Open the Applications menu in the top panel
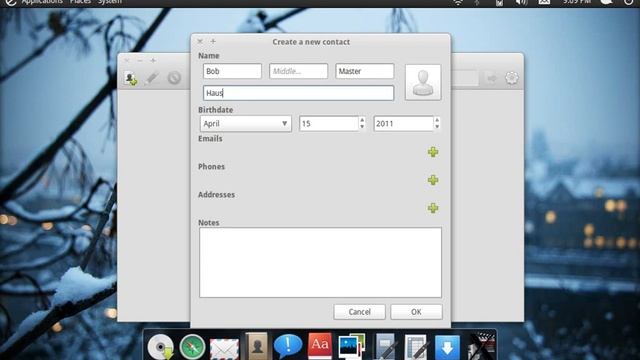Viewport: 640px width, 360px height. point(42,2)
